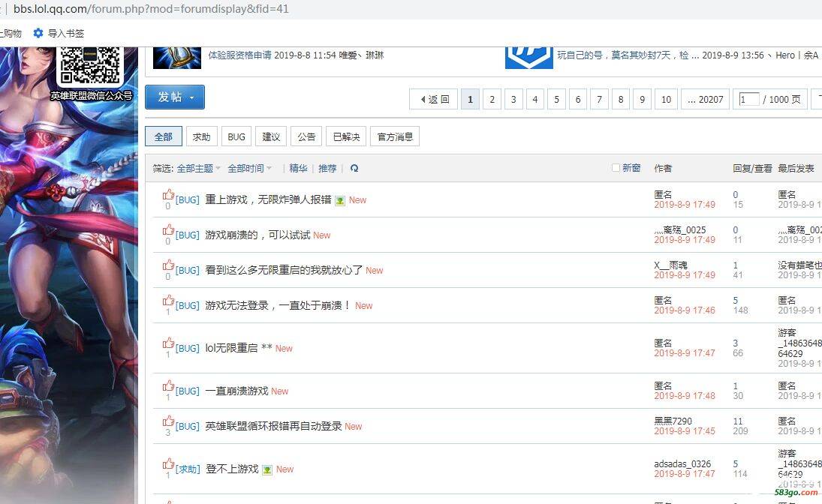
Task: Like the post 英雄联盟循环报错再自动登录
Action: coord(167,421)
